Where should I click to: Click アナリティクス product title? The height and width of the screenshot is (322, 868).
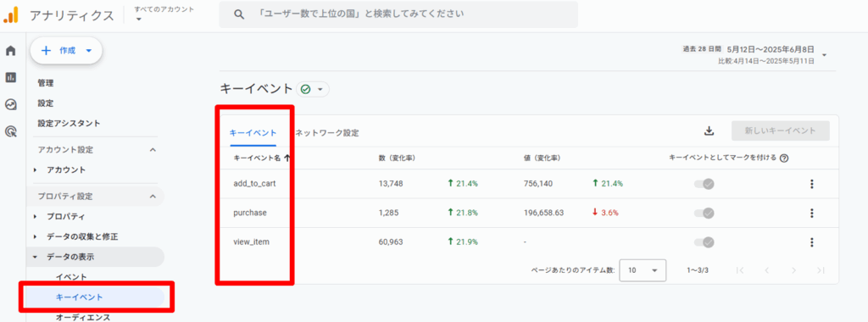click(x=72, y=15)
